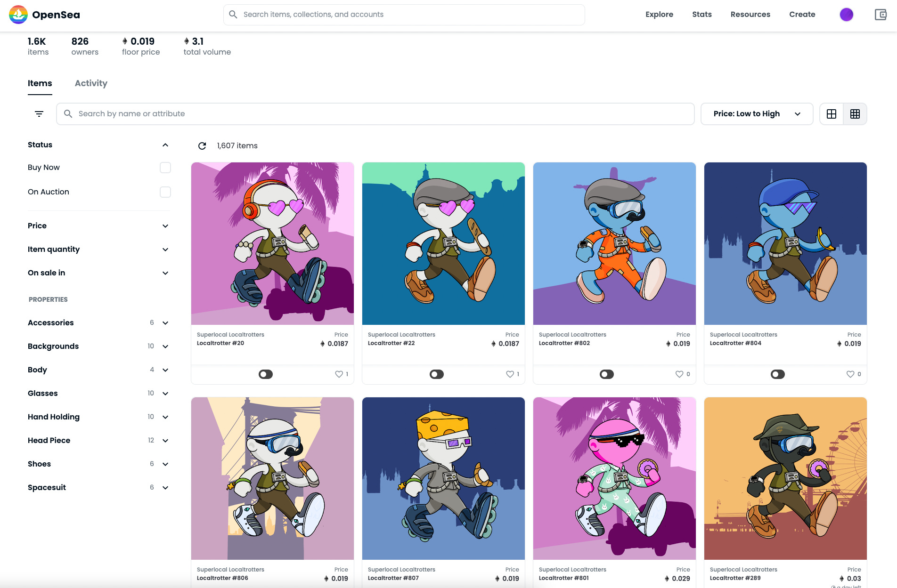Open the Resources menu
Screen dimensions: 897x588
click(x=750, y=15)
